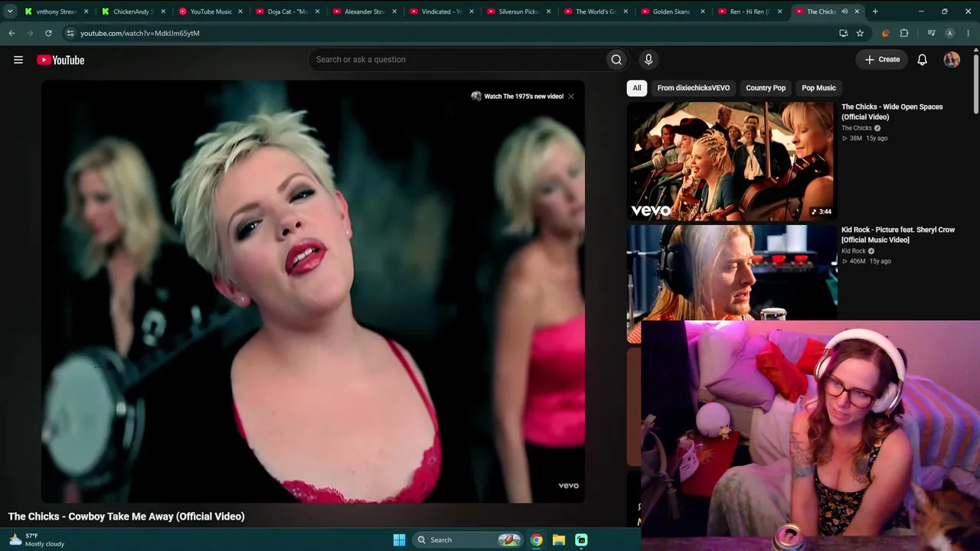Switch to the 'vnthony Stream' tab

[57, 11]
